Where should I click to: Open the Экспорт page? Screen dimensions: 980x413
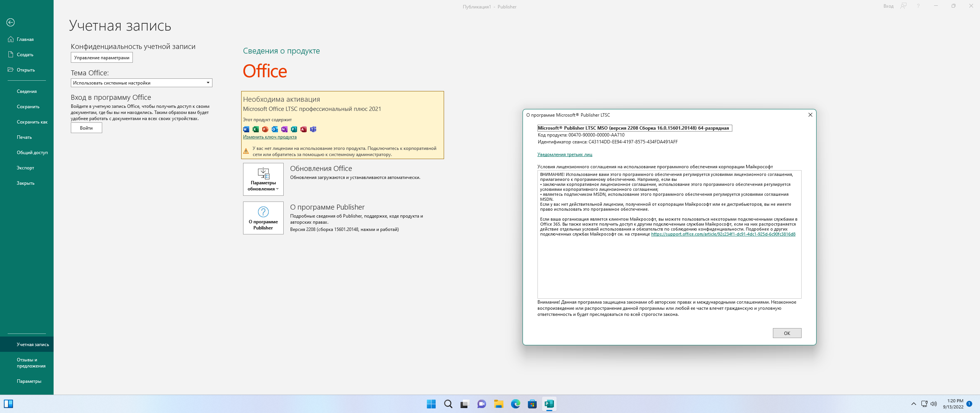click(x=27, y=168)
